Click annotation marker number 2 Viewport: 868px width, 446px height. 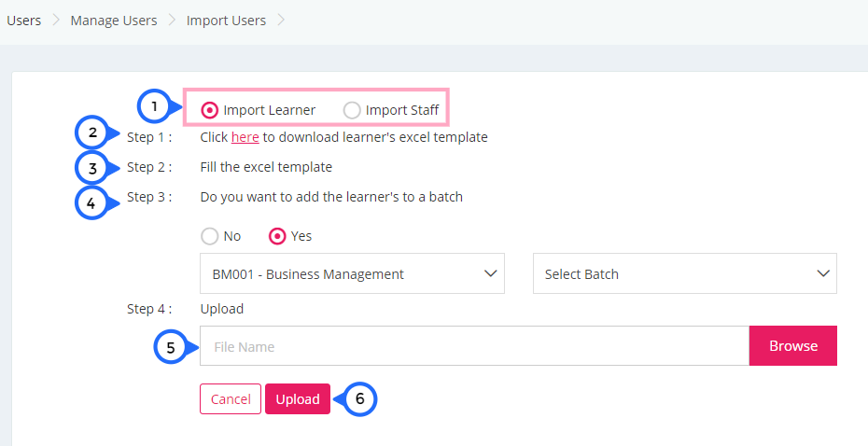tap(92, 133)
